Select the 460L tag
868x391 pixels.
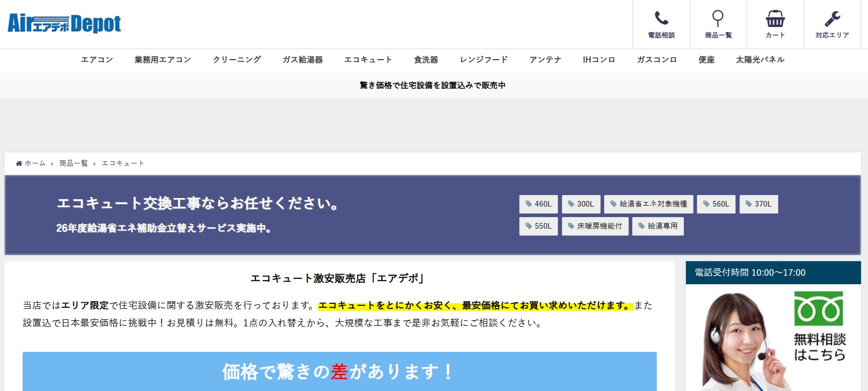click(x=538, y=204)
